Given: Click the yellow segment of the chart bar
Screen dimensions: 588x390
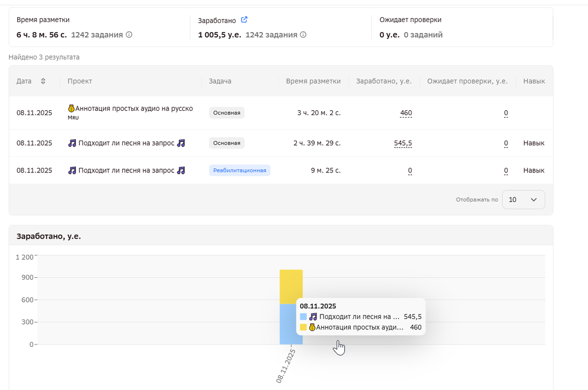Looking at the screenshot, I should coord(291,286).
